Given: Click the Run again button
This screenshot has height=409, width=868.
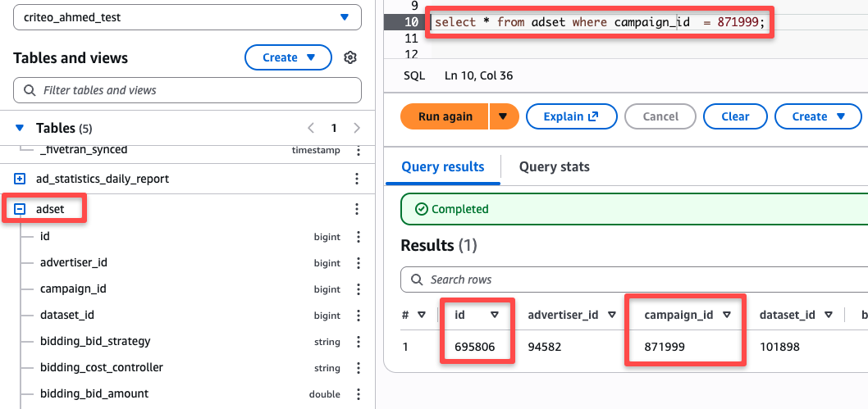Looking at the screenshot, I should (x=445, y=116).
